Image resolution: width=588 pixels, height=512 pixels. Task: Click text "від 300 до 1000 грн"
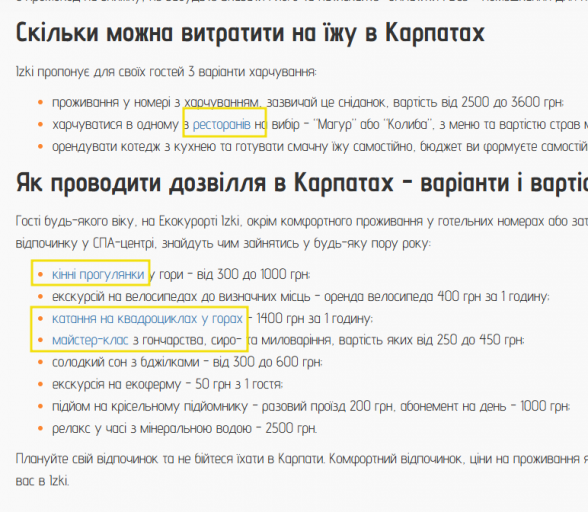254,275
